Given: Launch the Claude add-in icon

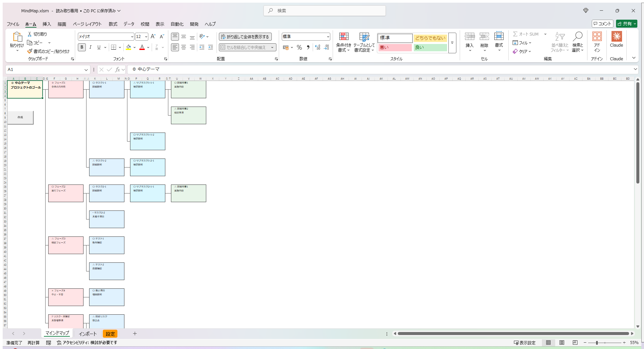Looking at the screenshot, I should click(x=616, y=36).
